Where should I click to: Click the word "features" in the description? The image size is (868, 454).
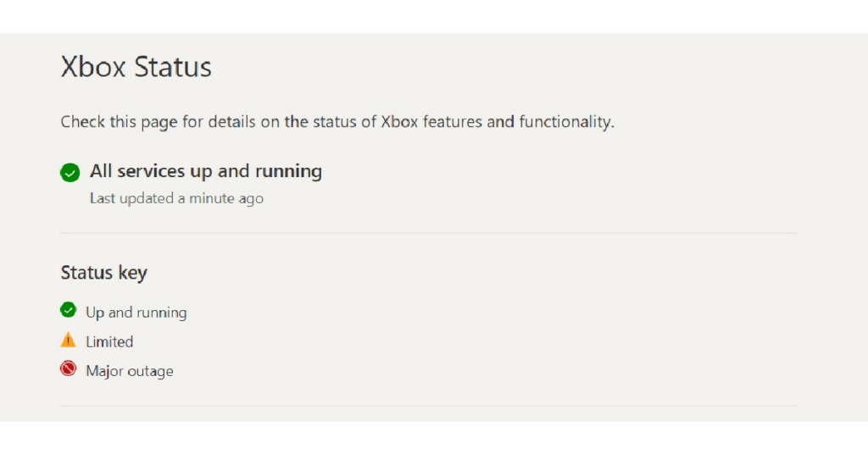click(452, 122)
